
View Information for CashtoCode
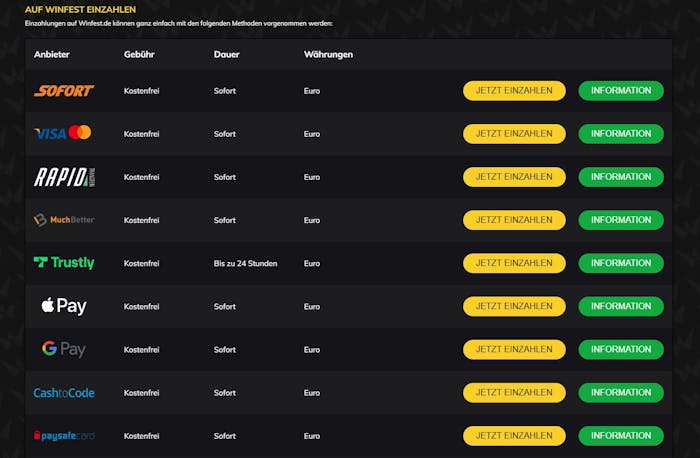tap(621, 393)
